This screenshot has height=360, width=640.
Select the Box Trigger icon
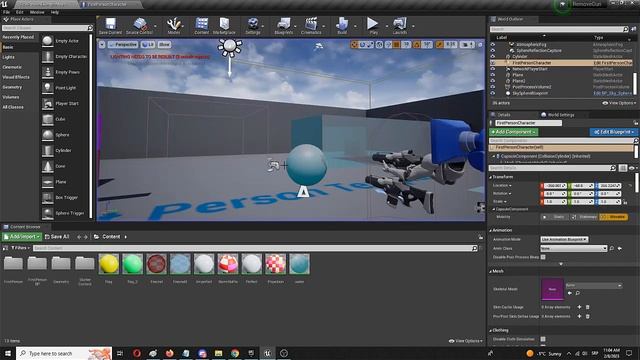coord(48,197)
